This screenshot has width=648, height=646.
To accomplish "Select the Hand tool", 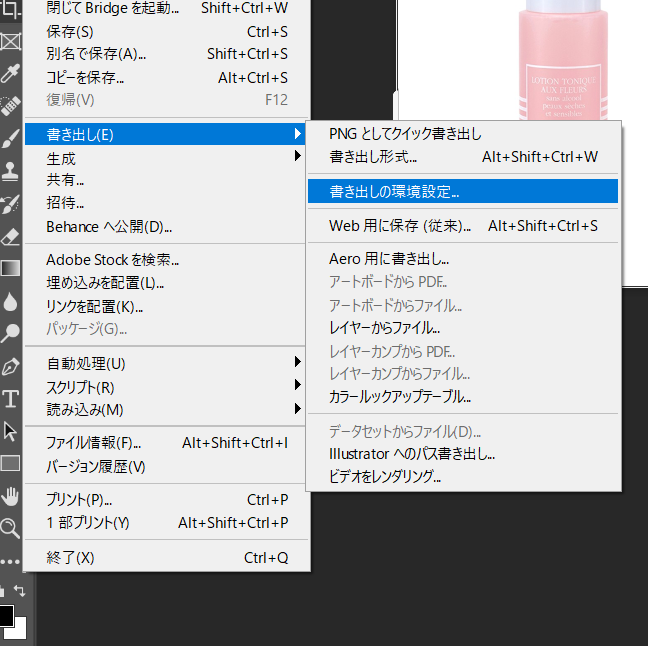I will (x=10, y=496).
